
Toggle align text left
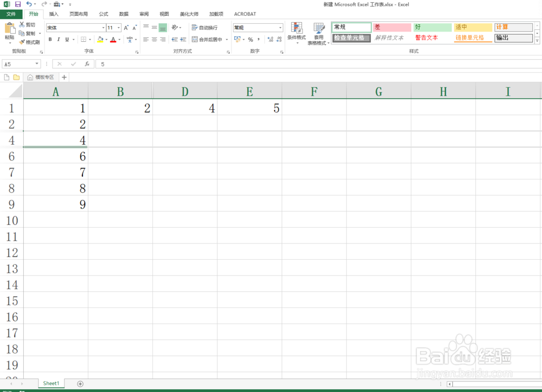pyautogui.click(x=146, y=40)
